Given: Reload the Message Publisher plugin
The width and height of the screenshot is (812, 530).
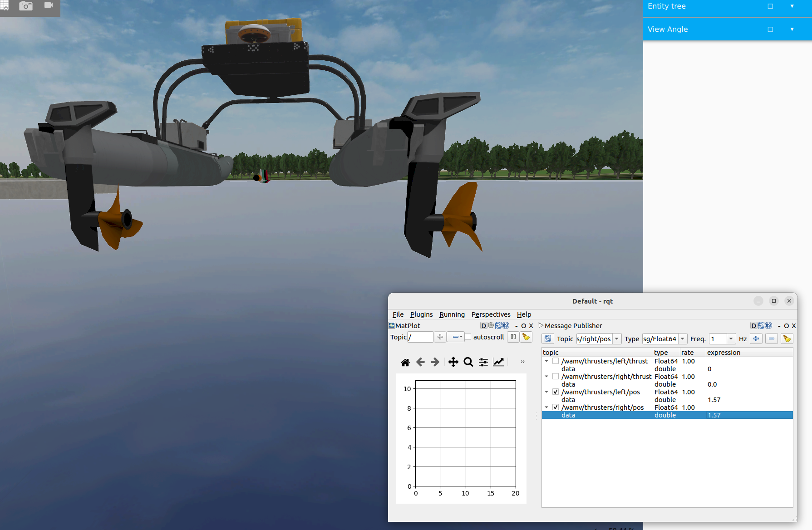Looking at the screenshot, I should point(761,326).
